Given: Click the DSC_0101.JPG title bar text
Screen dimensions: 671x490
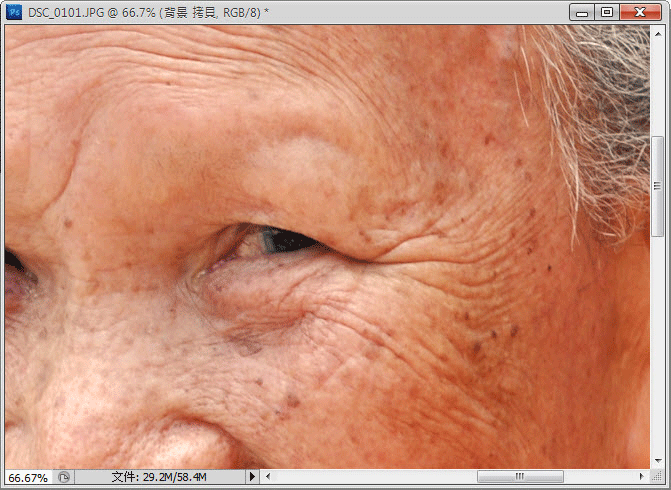Looking at the screenshot, I should [x=150, y=12].
